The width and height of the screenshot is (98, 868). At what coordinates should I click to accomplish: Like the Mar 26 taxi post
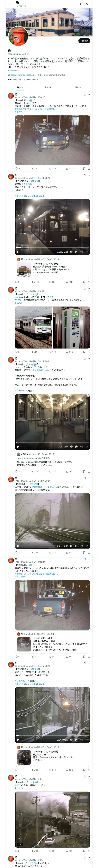point(52,169)
